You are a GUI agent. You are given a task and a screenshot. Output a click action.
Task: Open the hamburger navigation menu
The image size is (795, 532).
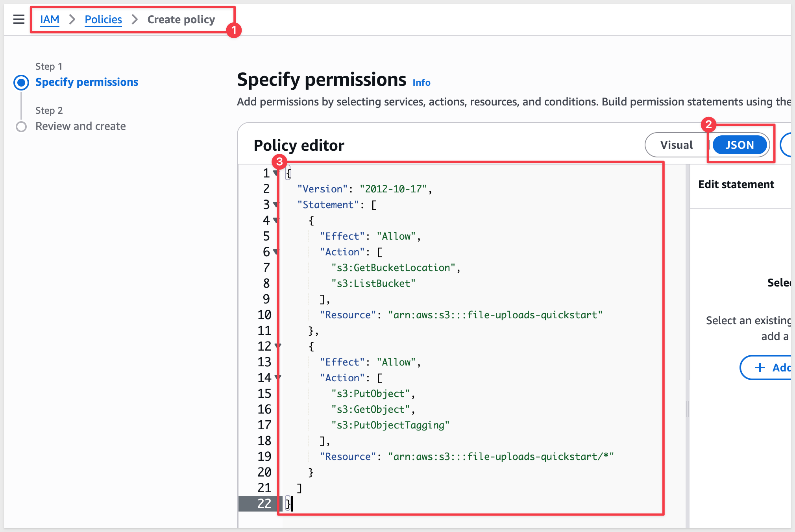(18, 19)
